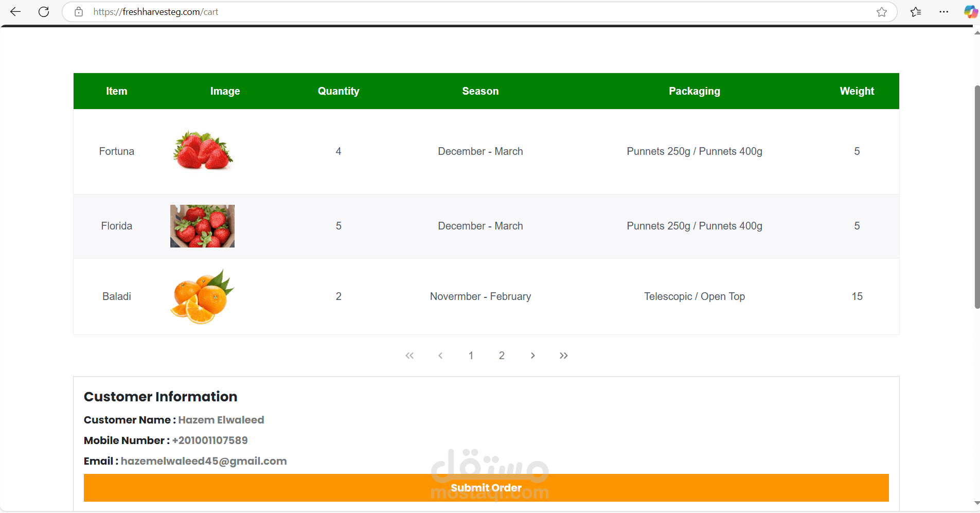Launch Copilot from browser toolbar

971,12
